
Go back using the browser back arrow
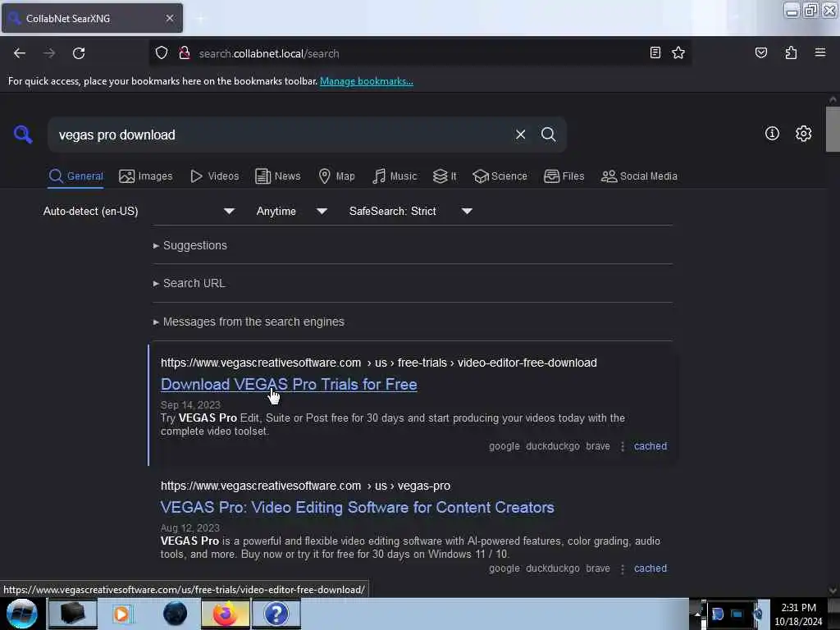tap(20, 53)
